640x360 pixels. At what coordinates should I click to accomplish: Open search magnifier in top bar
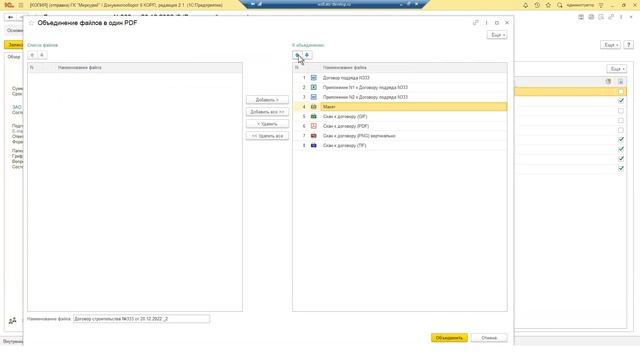(560, 5)
